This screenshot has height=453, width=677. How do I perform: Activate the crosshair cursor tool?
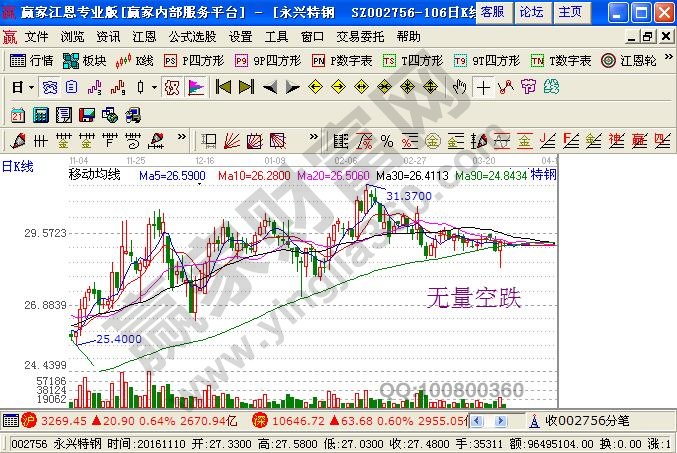(484, 87)
